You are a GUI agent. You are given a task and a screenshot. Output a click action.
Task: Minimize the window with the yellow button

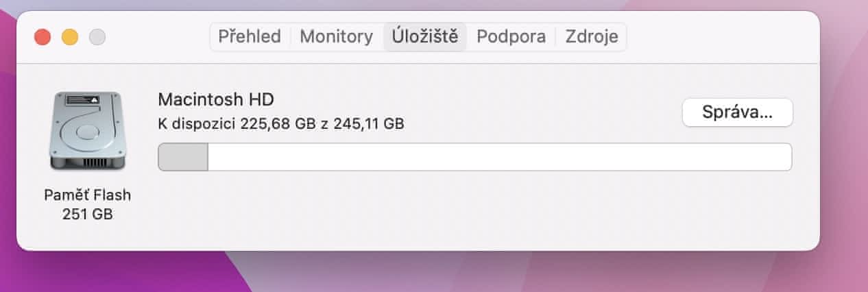point(70,37)
